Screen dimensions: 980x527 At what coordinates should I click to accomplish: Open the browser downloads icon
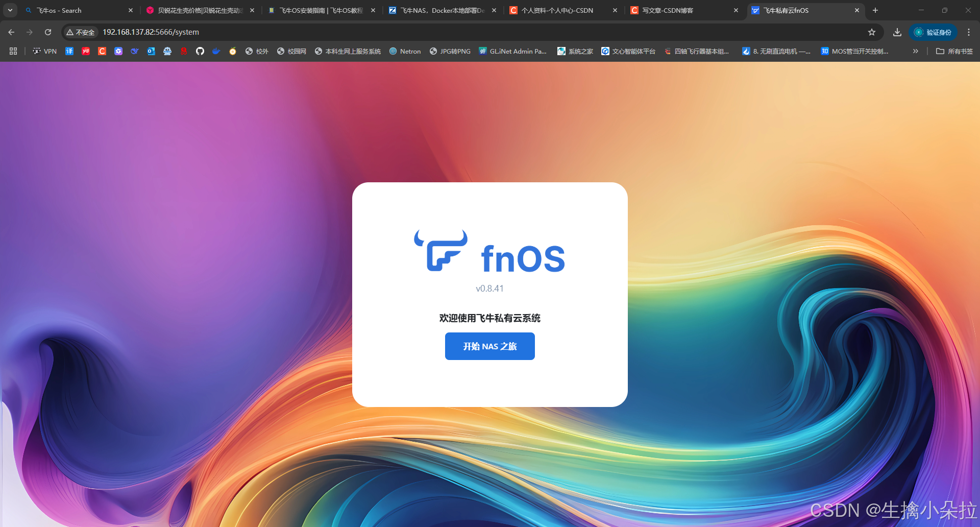897,32
